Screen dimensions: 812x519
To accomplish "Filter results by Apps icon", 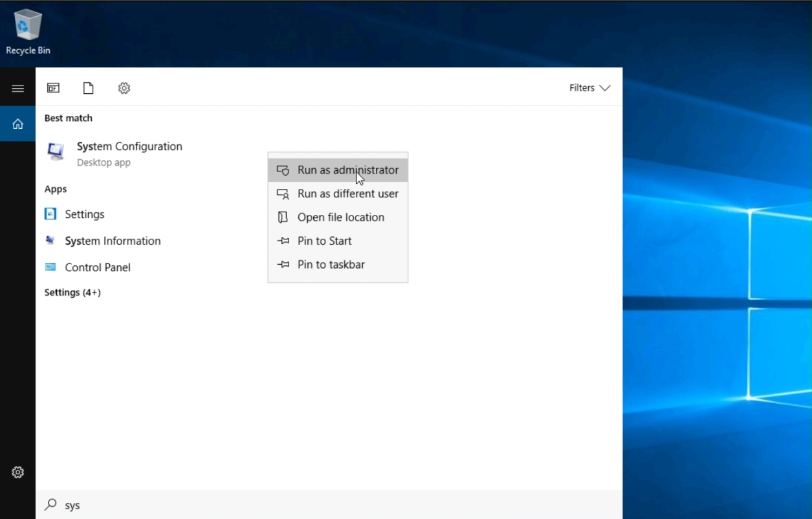I will [x=53, y=88].
